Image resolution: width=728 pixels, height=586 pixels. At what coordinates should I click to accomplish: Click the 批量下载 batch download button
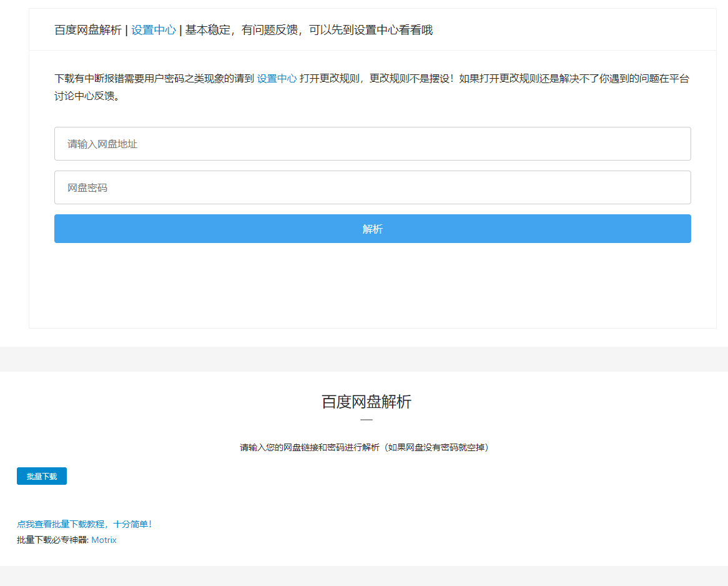coord(41,475)
